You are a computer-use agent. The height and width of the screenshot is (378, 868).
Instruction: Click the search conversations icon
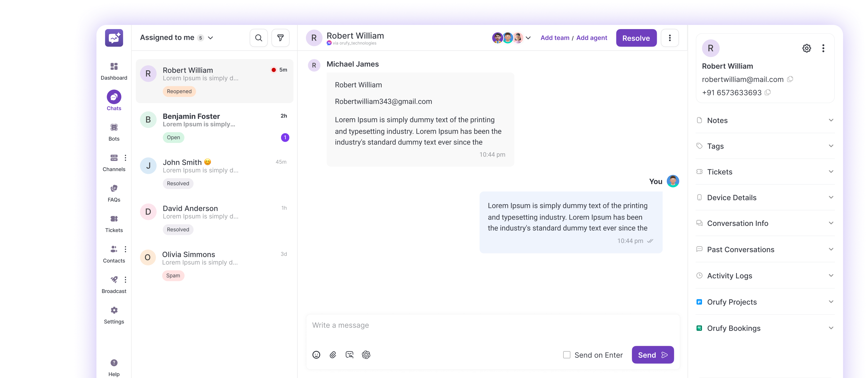259,38
